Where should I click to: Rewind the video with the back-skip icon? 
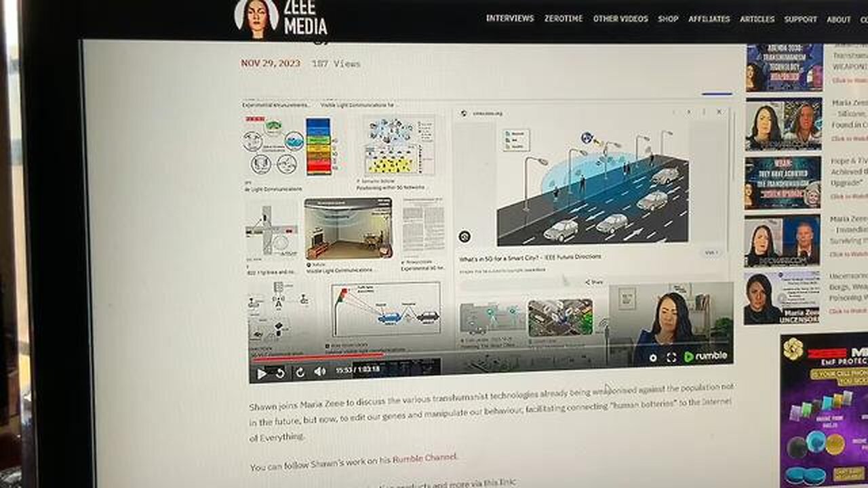(280, 373)
